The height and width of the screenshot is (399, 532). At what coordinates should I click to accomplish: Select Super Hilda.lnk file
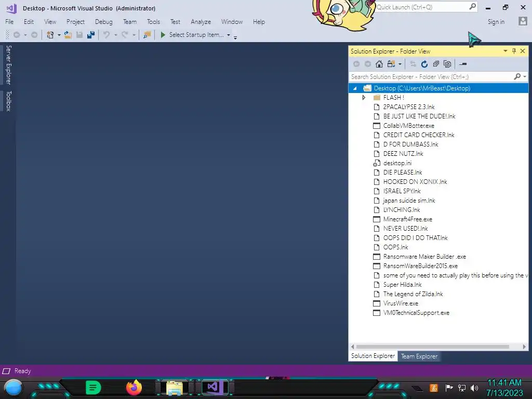pyautogui.click(x=403, y=285)
